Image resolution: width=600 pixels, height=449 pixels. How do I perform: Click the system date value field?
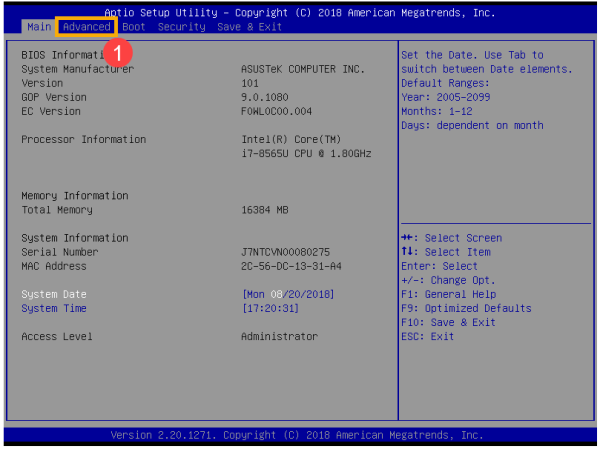pos(288,294)
